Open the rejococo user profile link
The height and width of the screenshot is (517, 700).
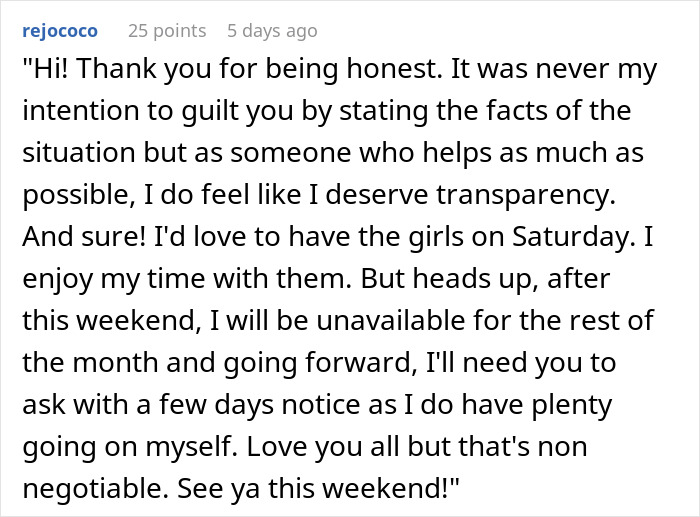coord(60,31)
